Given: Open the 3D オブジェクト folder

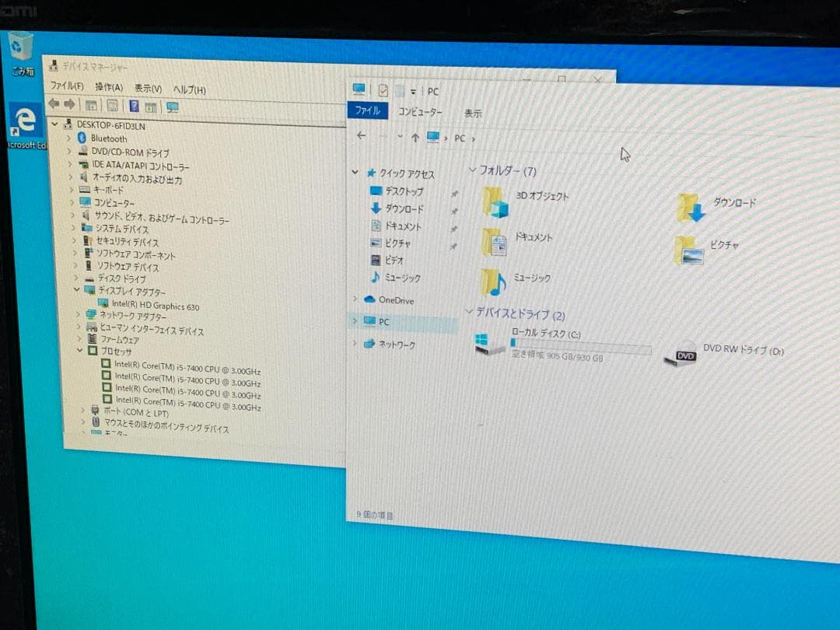Looking at the screenshot, I should (495, 201).
